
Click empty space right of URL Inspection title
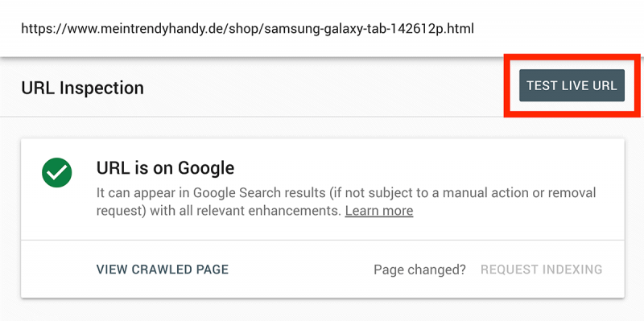click(x=320, y=88)
